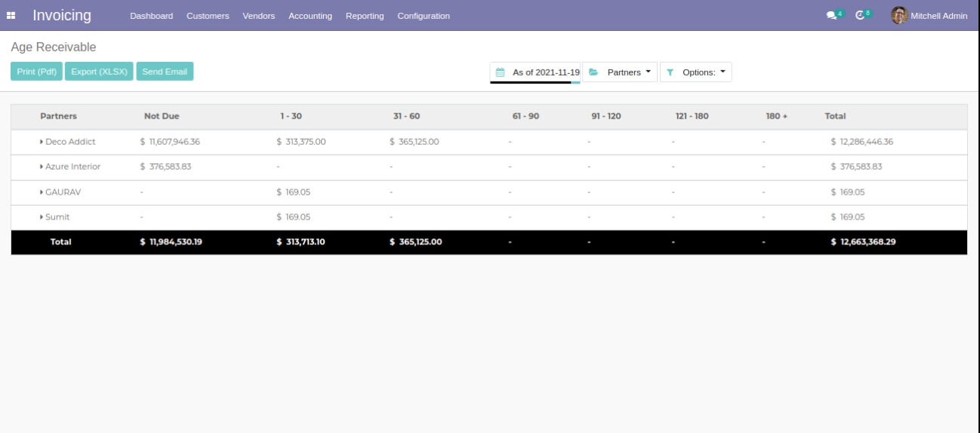
Task: Click the Print (Pdf) button
Action: 36,72
